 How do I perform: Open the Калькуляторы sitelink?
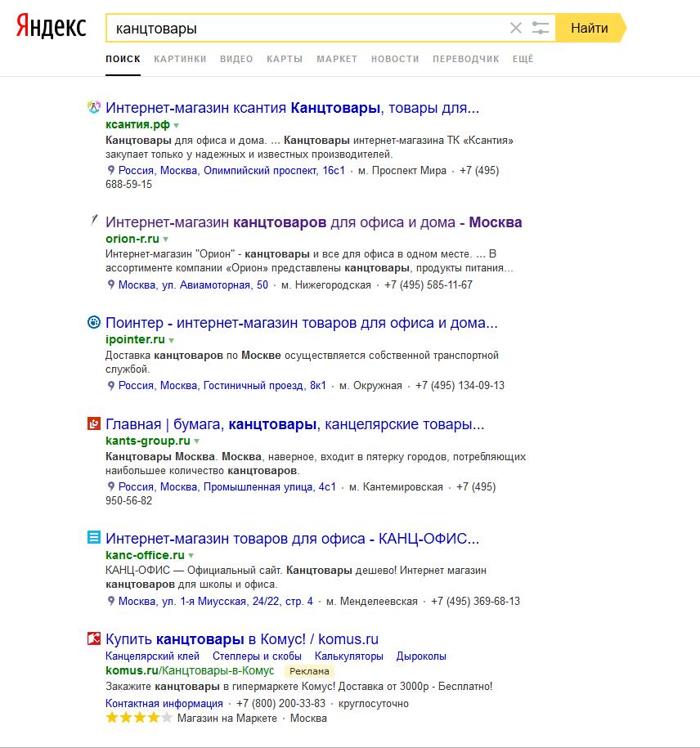(x=349, y=656)
